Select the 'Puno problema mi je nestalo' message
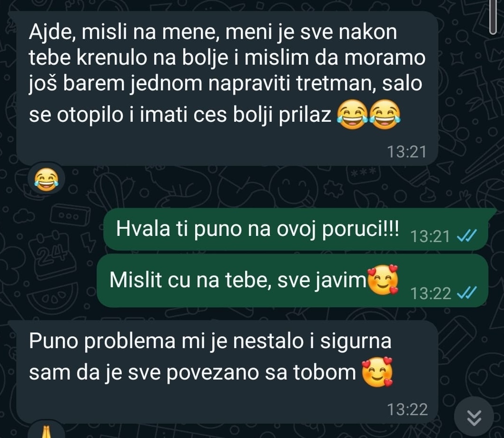 (227, 372)
